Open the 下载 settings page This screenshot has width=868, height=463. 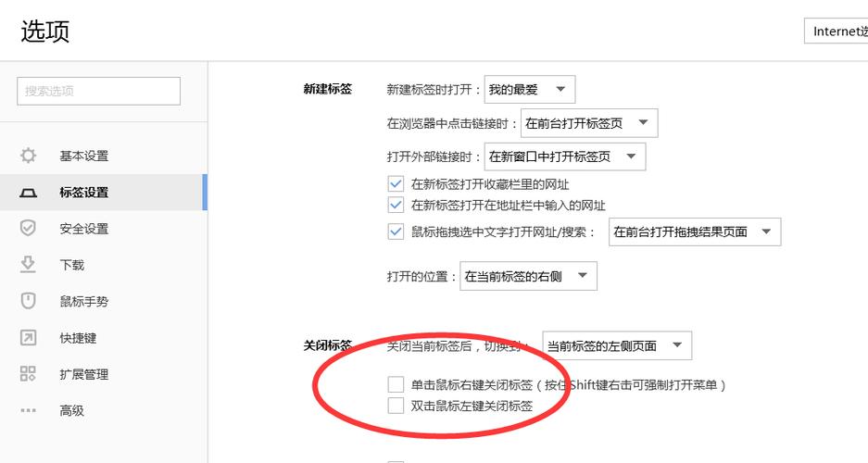pyautogui.click(x=104, y=265)
